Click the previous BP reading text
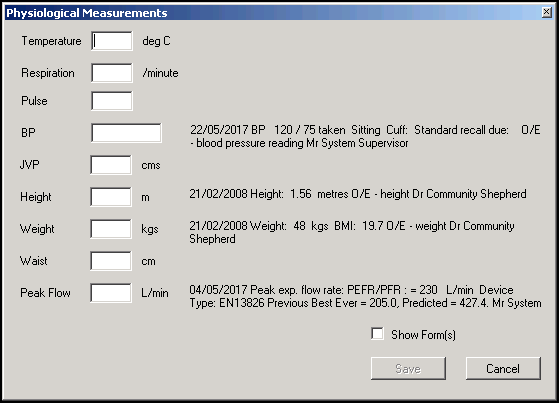Image resolution: width=559 pixels, height=403 pixels. (x=365, y=136)
